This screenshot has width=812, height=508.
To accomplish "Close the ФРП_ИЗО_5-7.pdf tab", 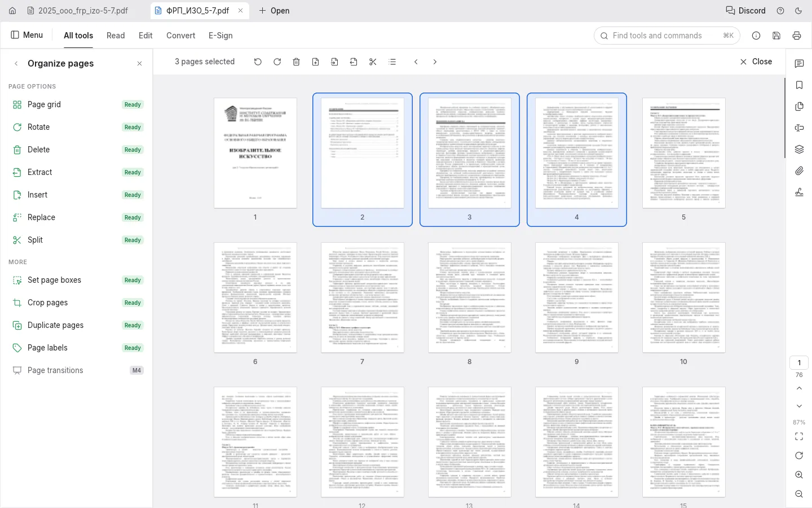I will [241, 11].
